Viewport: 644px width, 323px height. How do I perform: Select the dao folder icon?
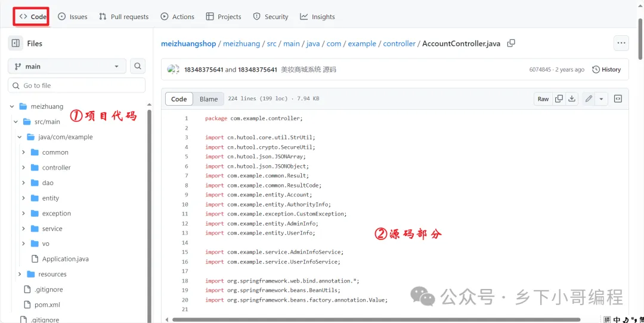35,183
